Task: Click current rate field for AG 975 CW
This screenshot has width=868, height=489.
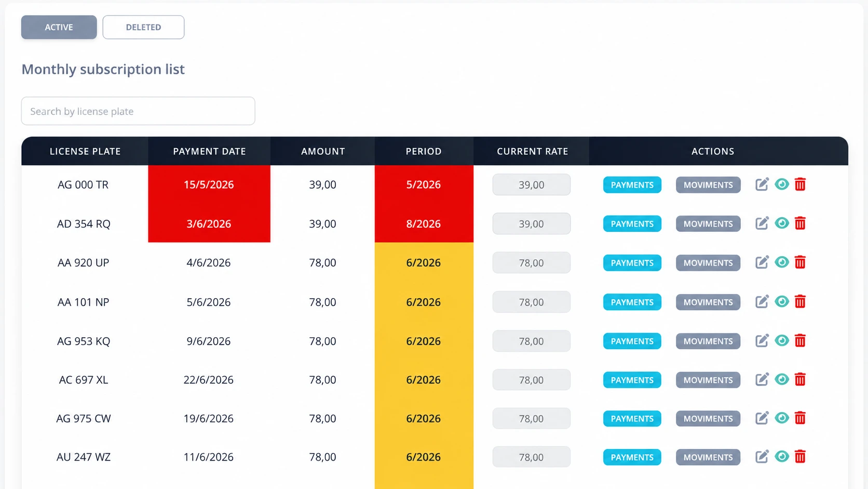Action: tap(532, 418)
